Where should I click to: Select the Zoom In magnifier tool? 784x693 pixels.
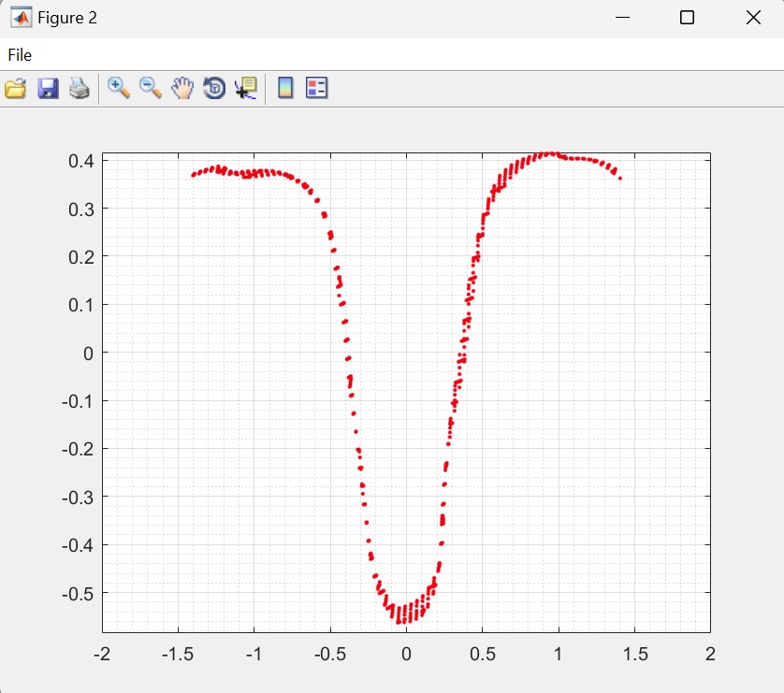(119, 88)
